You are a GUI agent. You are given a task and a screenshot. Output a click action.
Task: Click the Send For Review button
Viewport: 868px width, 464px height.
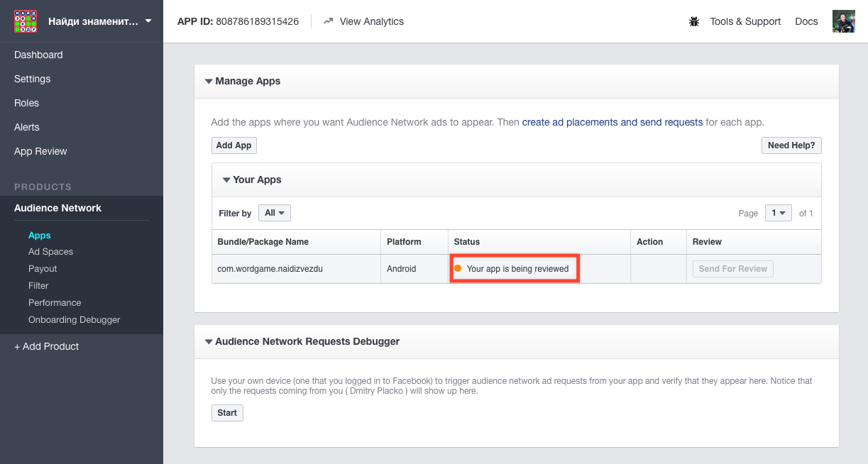point(733,269)
